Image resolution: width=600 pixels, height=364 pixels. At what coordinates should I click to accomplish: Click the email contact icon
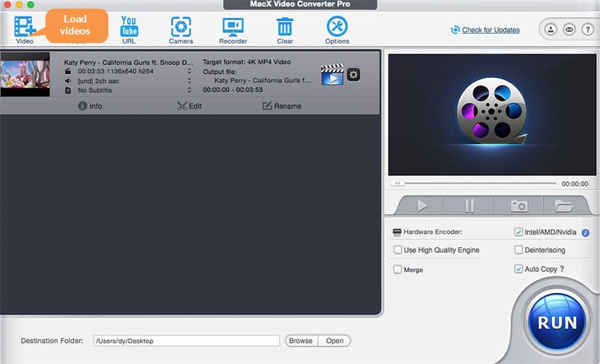[569, 29]
